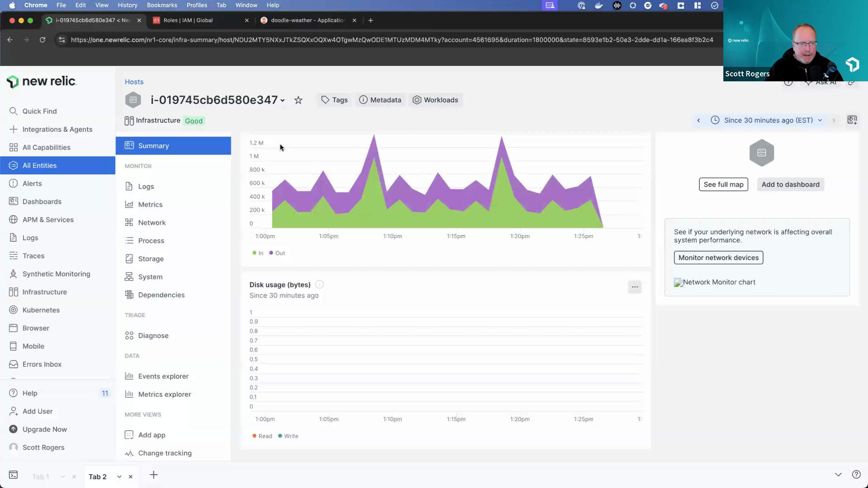Open the TV mode display icon
The image size is (868, 488).
pyautogui.click(x=852, y=120)
